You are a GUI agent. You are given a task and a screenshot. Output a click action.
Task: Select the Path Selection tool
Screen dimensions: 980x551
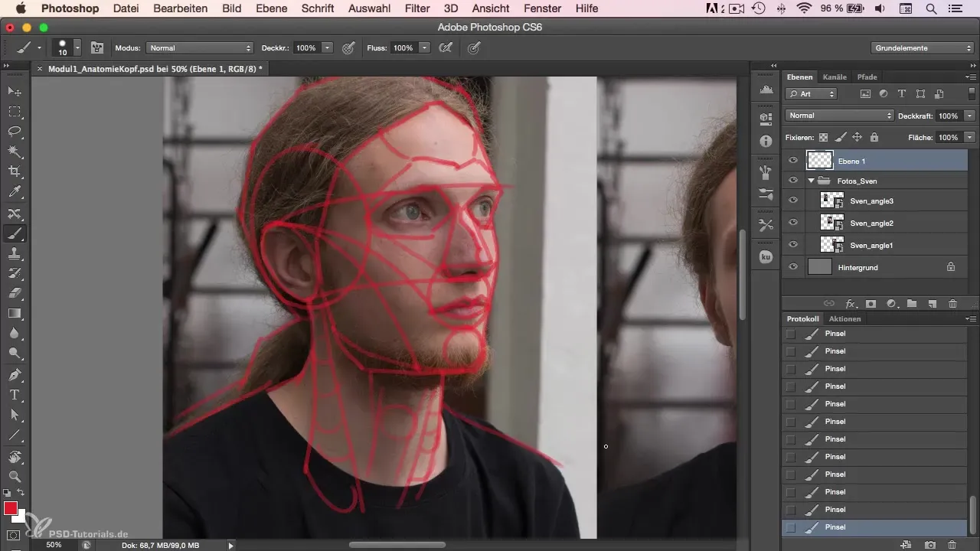(14, 415)
